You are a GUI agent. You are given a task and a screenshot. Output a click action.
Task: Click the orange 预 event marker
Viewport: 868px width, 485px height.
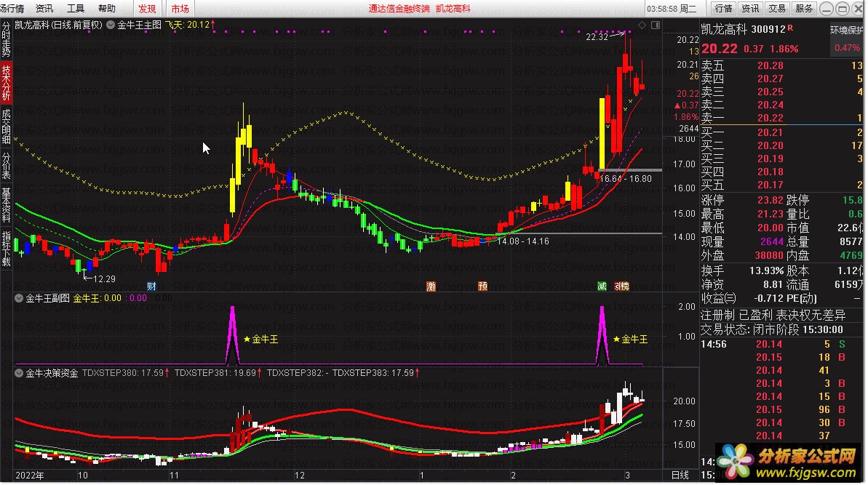coord(482,286)
